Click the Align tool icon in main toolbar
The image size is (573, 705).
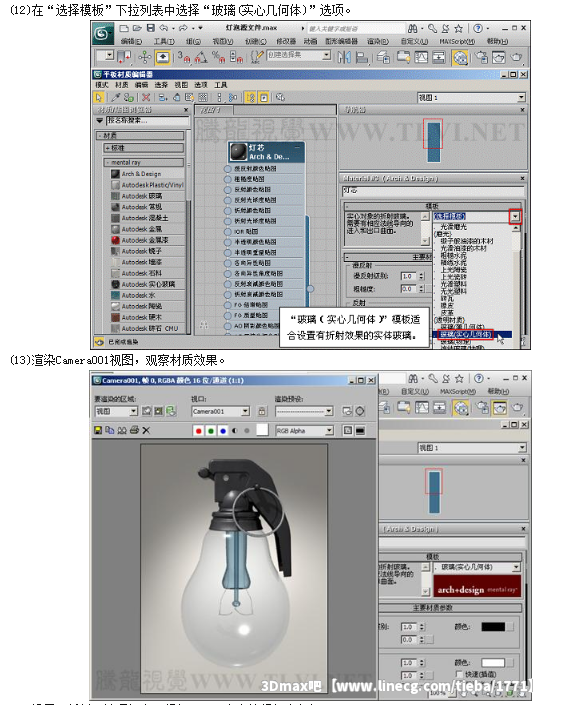coord(361,57)
